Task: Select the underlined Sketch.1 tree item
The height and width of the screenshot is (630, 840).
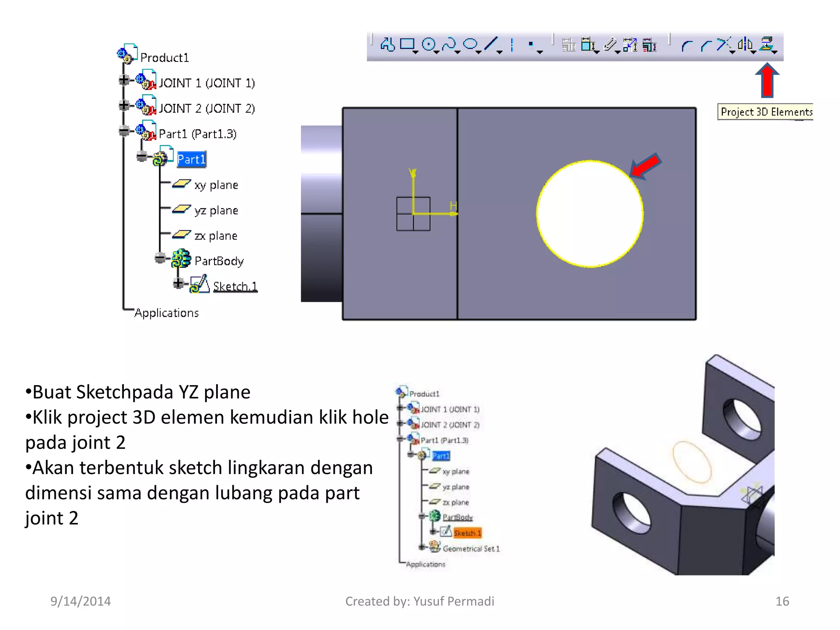Action: pyautogui.click(x=235, y=286)
